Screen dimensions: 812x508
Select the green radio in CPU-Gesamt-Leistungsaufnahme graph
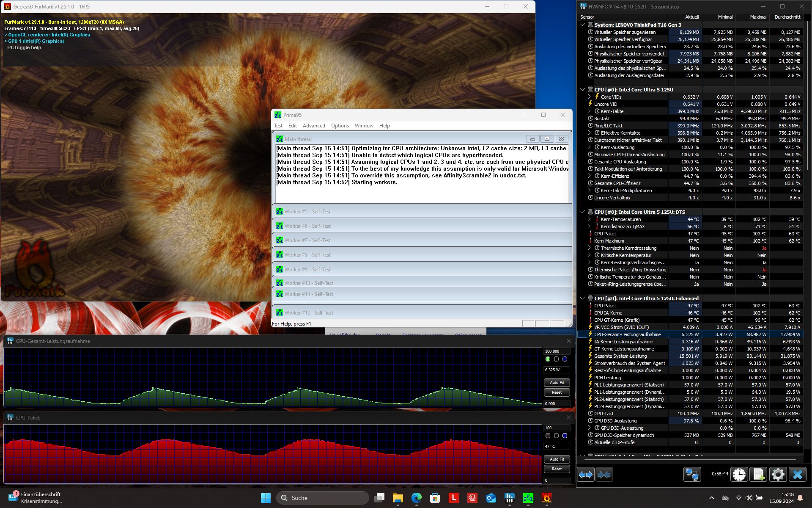(x=548, y=359)
